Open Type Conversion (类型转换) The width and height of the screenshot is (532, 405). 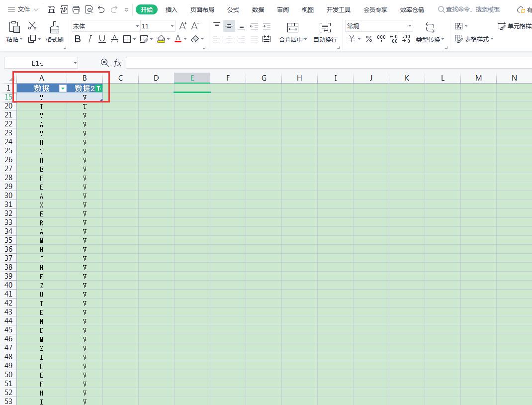430,32
